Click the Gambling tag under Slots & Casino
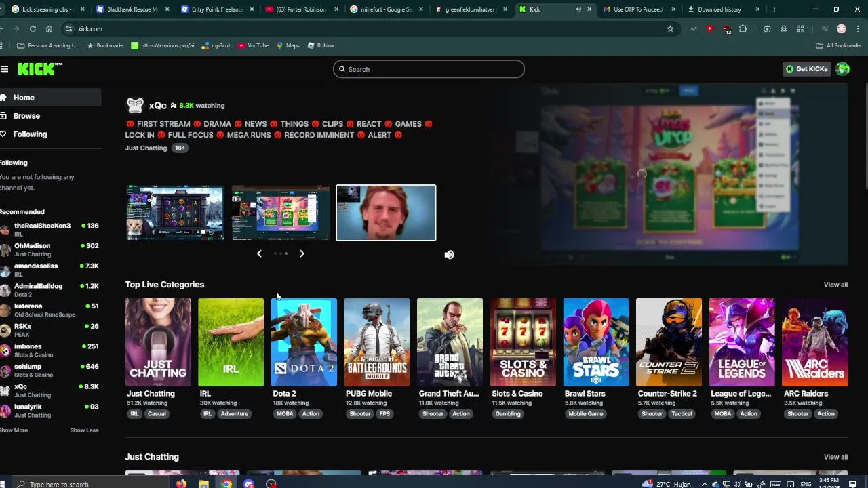This screenshot has width=868, height=488. click(508, 414)
